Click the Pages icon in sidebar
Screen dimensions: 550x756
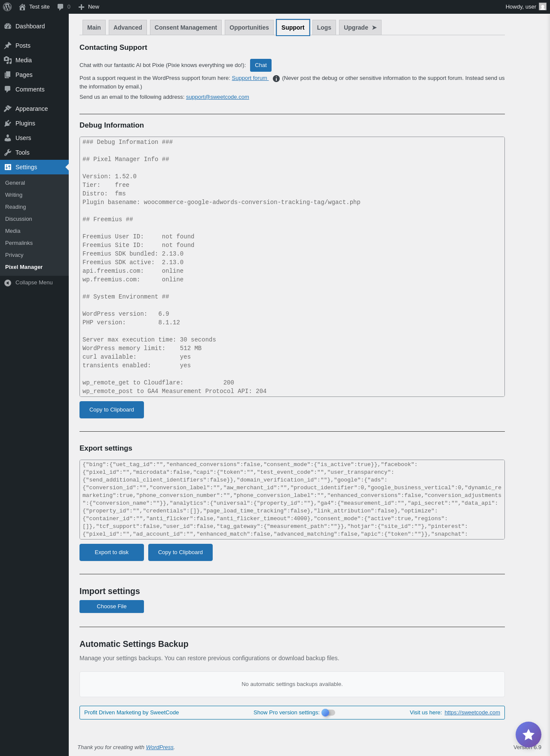8,75
